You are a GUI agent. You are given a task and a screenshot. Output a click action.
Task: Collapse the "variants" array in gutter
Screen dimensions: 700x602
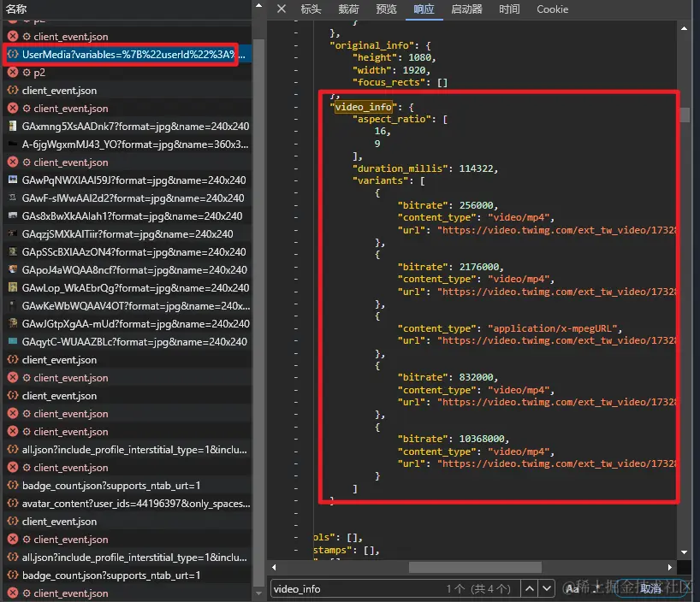(295, 180)
